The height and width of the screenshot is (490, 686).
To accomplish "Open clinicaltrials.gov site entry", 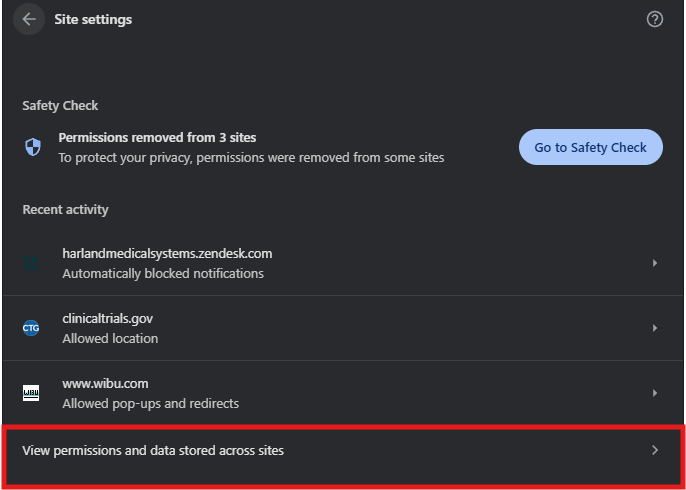I will click(x=107, y=319).
